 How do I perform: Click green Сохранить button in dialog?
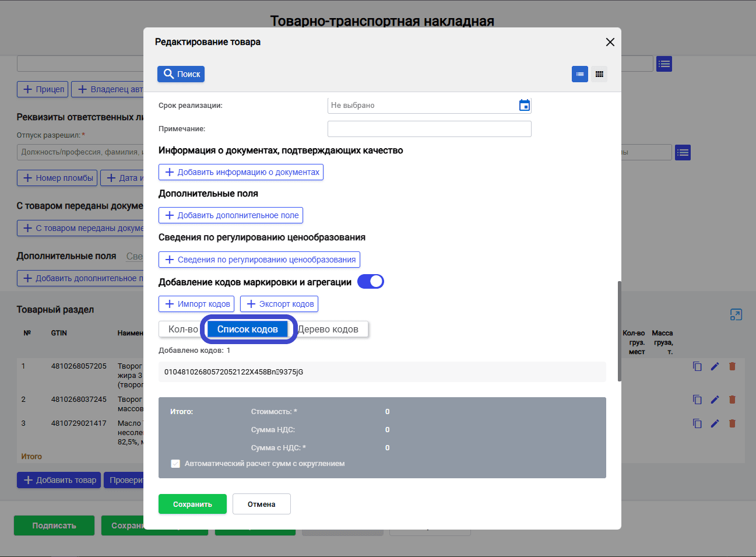[x=192, y=504]
